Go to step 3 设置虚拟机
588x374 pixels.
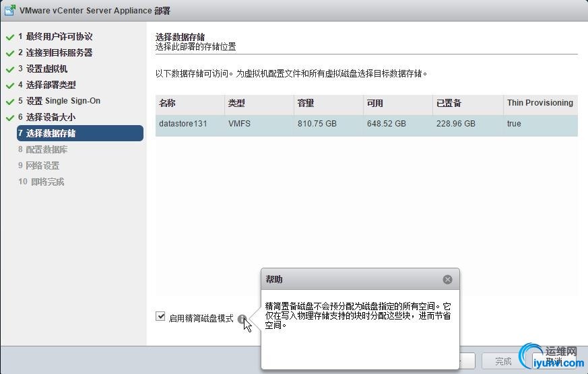[x=42, y=69]
